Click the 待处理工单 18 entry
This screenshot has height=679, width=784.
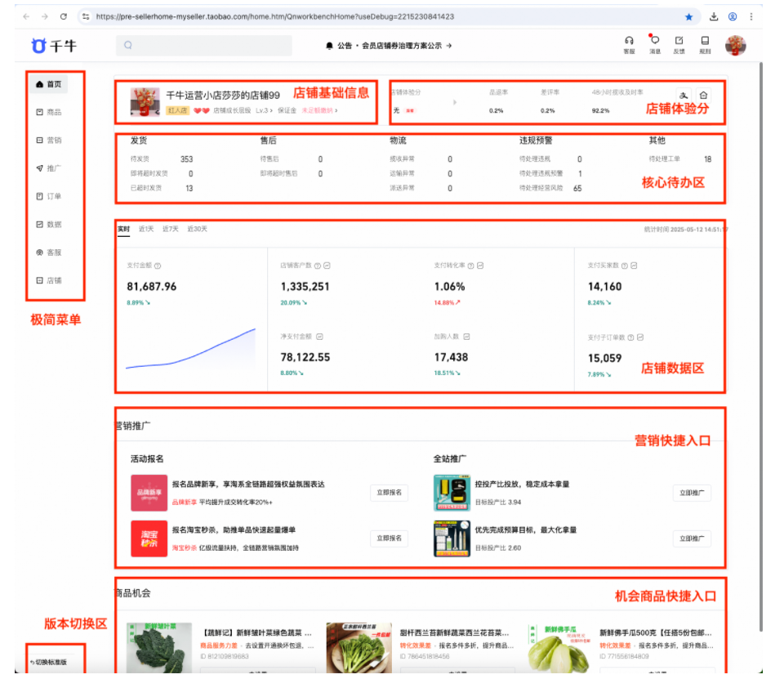point(680,159)
